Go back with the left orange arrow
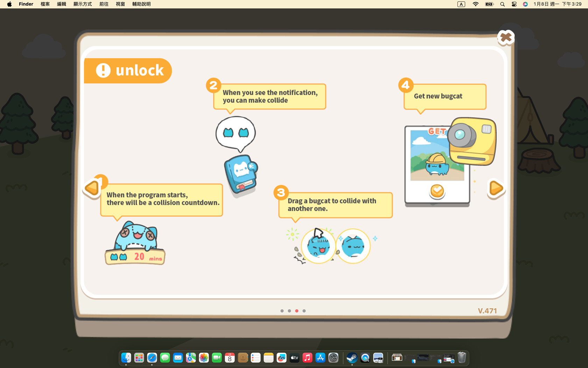 (x=92, y=188)
